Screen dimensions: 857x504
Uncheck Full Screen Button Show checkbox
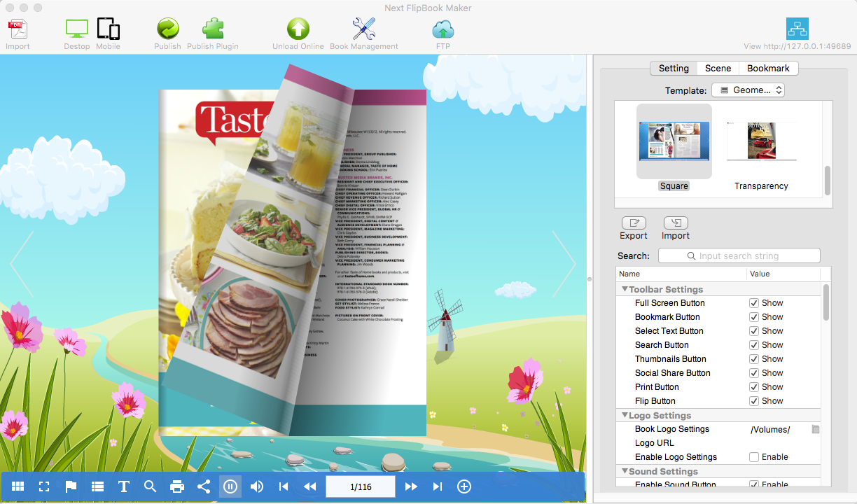754,303
